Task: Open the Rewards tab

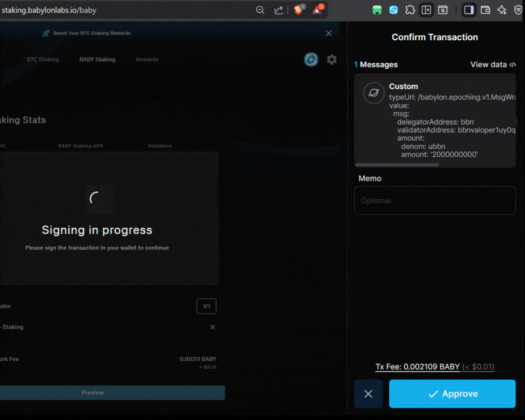Action: [147, 59]
